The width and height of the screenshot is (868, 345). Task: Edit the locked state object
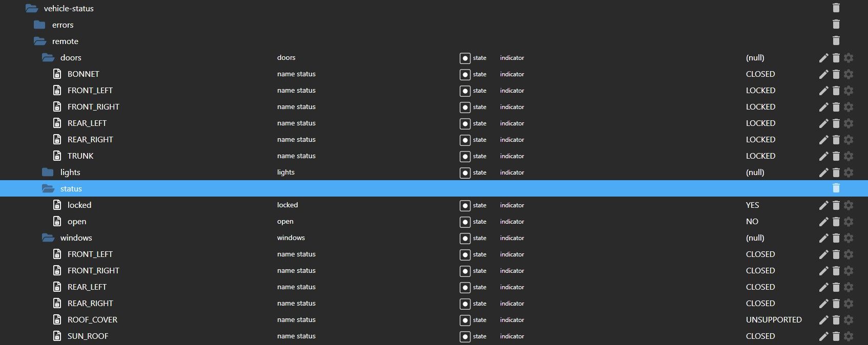click(x=823, y=205)
